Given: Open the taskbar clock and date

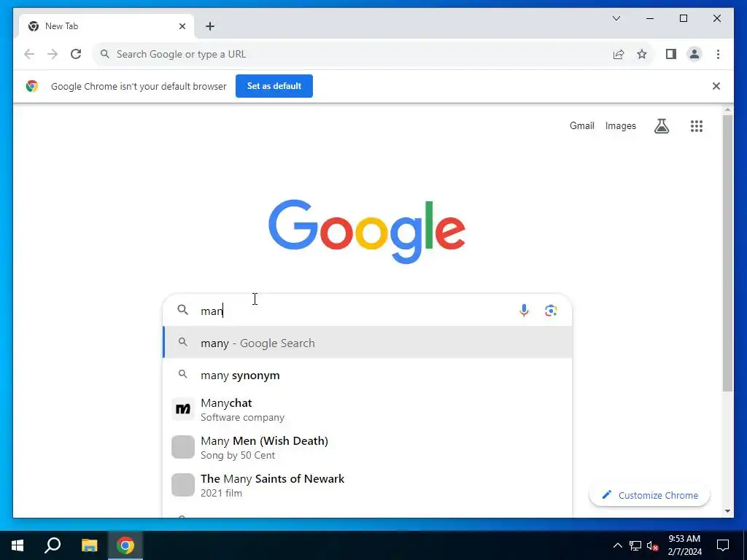Looking at the screenshot, I should click(x=684, y=545).
